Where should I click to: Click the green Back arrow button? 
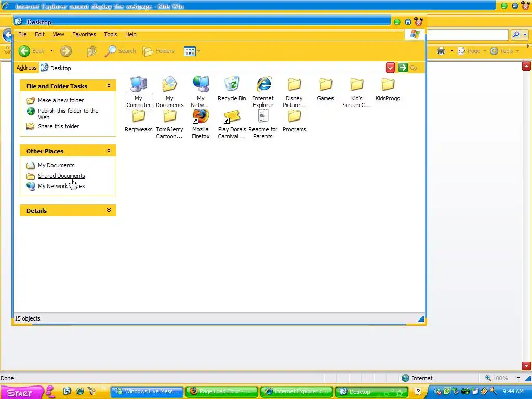24,51
